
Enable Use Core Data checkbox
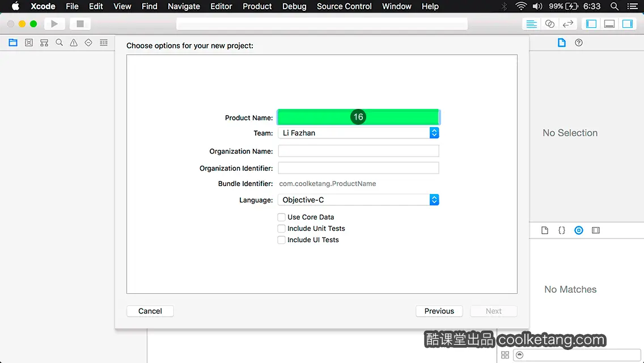(x=281, y=217)
